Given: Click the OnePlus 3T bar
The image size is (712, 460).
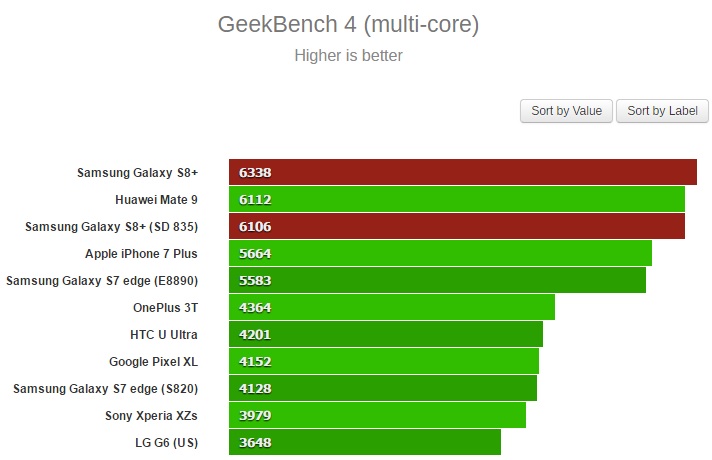Looking at the screenshot, I should click(x=391, y=307).
